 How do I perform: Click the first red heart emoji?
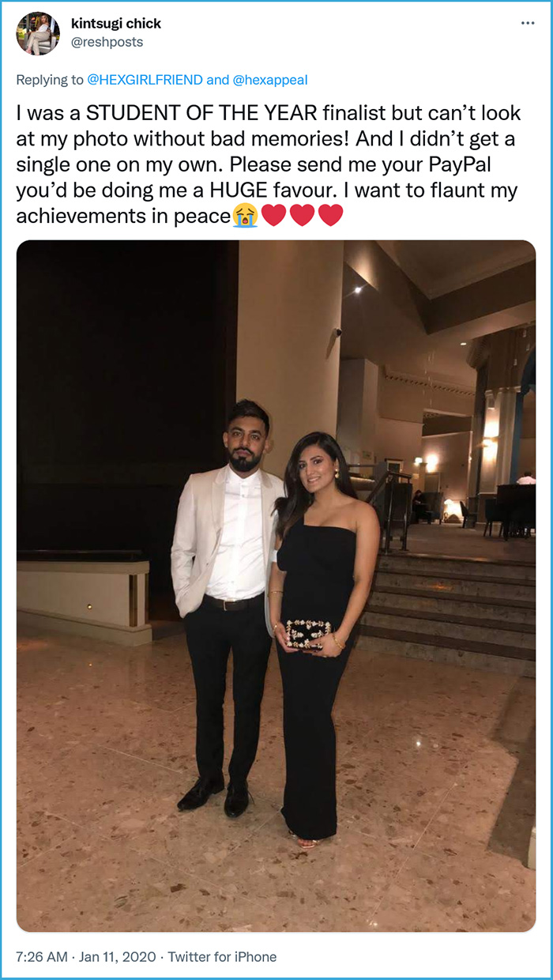pyautogui.click(x=273, y=215)
